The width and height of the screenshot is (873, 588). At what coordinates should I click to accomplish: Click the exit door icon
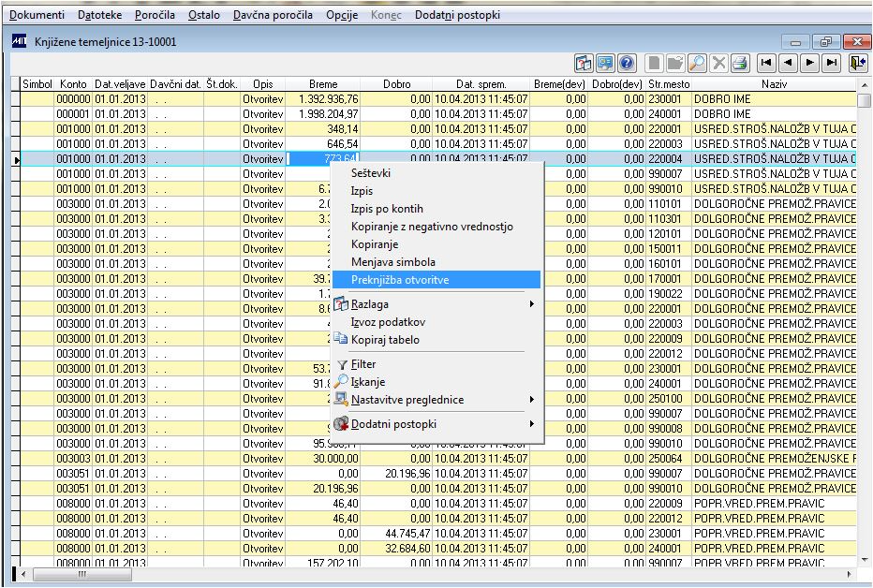click(858, 63)
